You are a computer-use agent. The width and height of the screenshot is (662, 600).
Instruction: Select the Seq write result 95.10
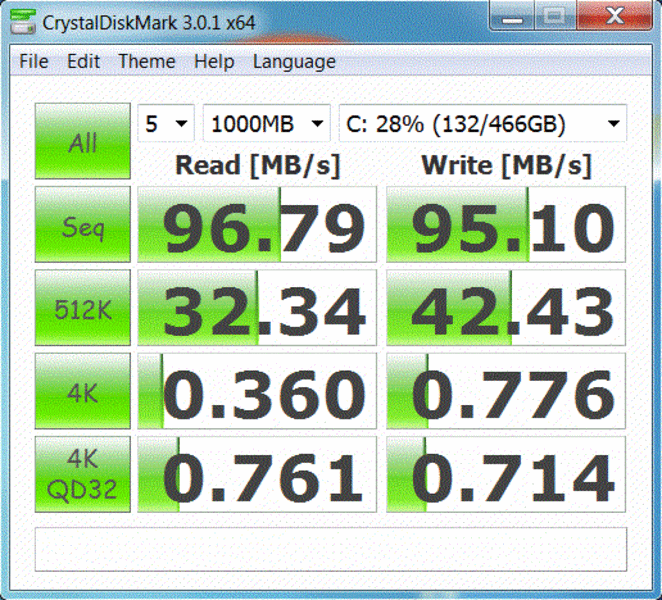506,224
